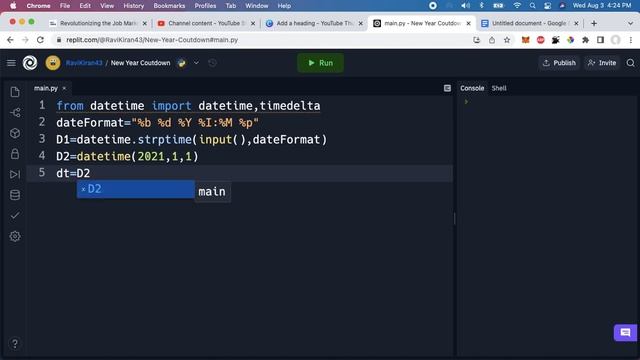Viewport: 640px width, 360px height.
Task: Open the Unit tests checkmark icon
Action: click(15, 215)
